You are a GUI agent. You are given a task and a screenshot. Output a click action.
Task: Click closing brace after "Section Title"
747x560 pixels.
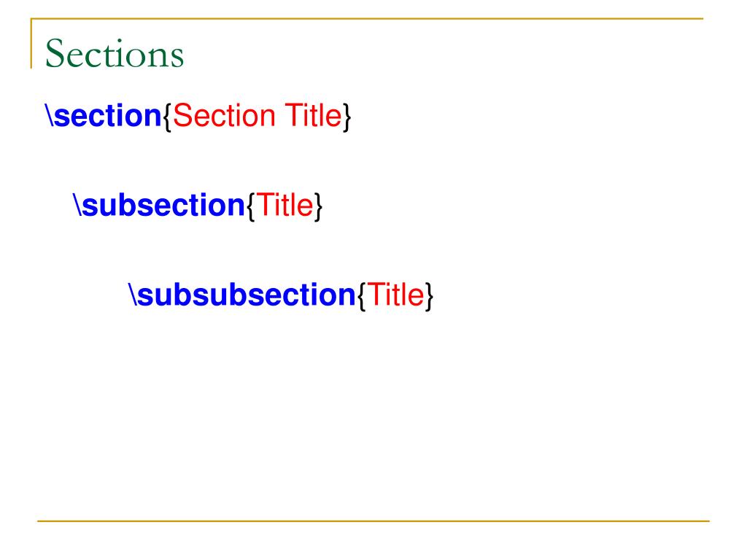tap(347, 117)
